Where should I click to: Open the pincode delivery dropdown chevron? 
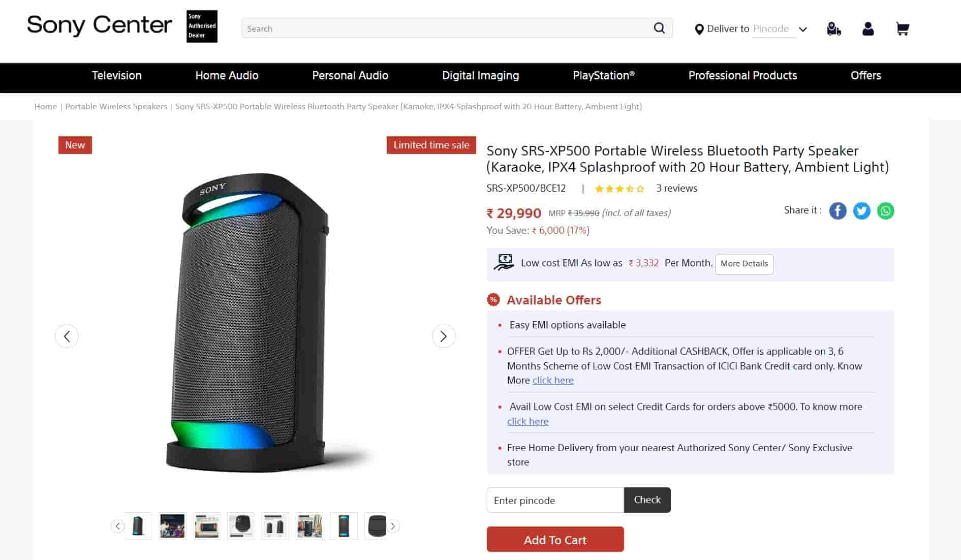[x=803, y=29]
